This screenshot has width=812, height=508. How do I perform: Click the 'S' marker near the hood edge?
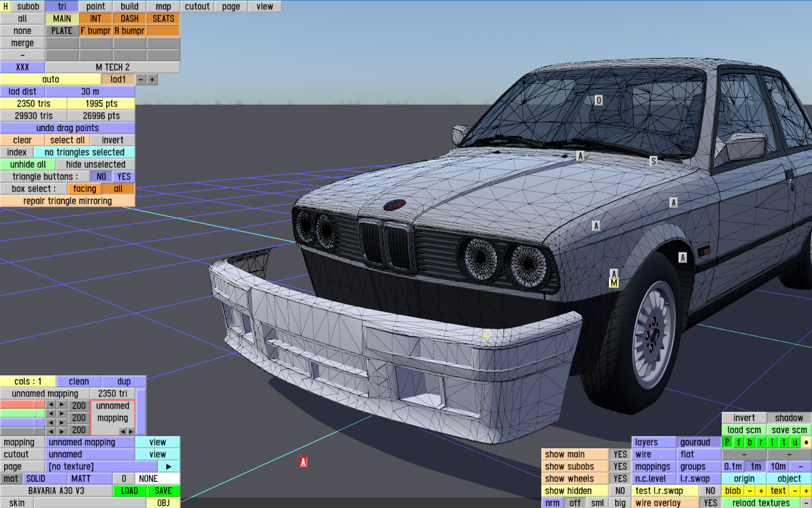click(654, 161)
